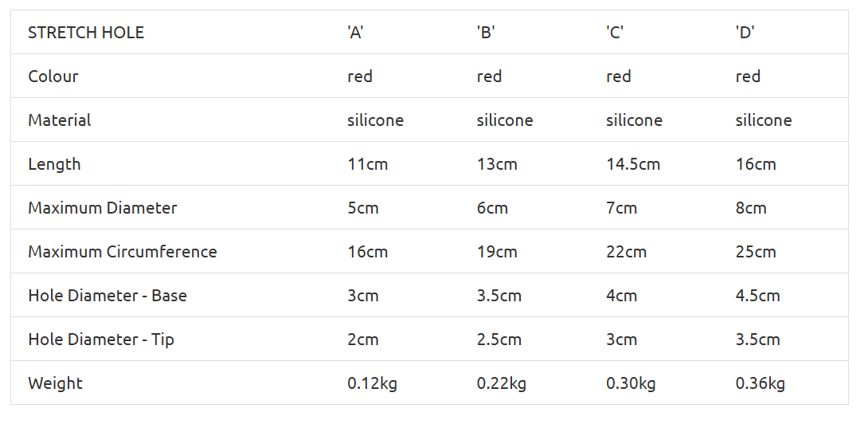Click the 0.30kg weight value

pos(631,383)
